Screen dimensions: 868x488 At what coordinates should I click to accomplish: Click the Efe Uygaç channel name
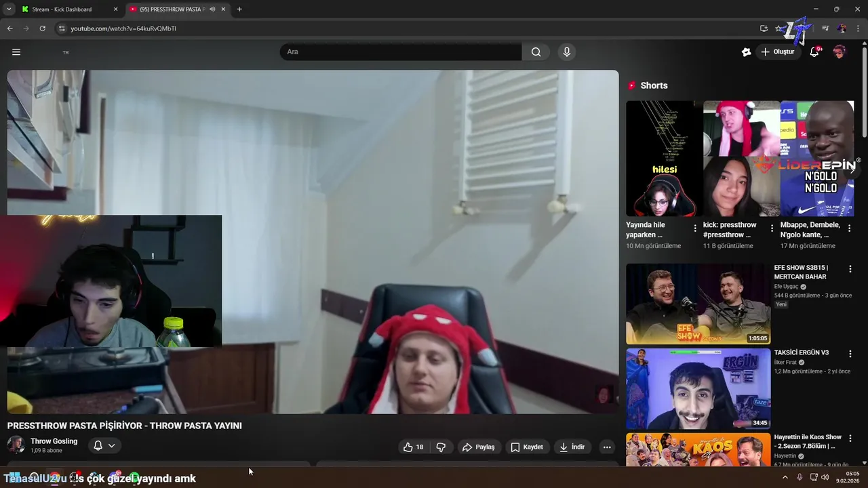(x=786, y=287)
